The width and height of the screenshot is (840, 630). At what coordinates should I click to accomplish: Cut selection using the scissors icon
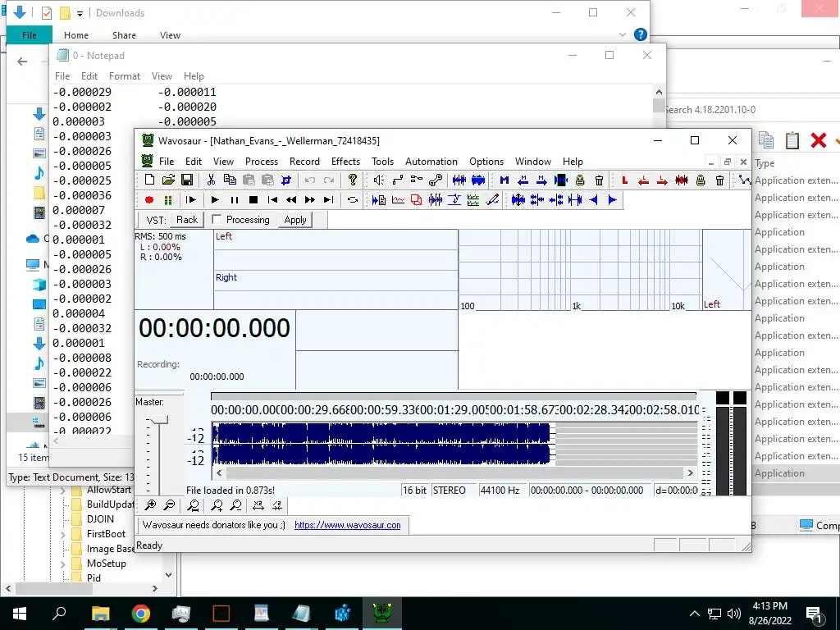[211, 180]
